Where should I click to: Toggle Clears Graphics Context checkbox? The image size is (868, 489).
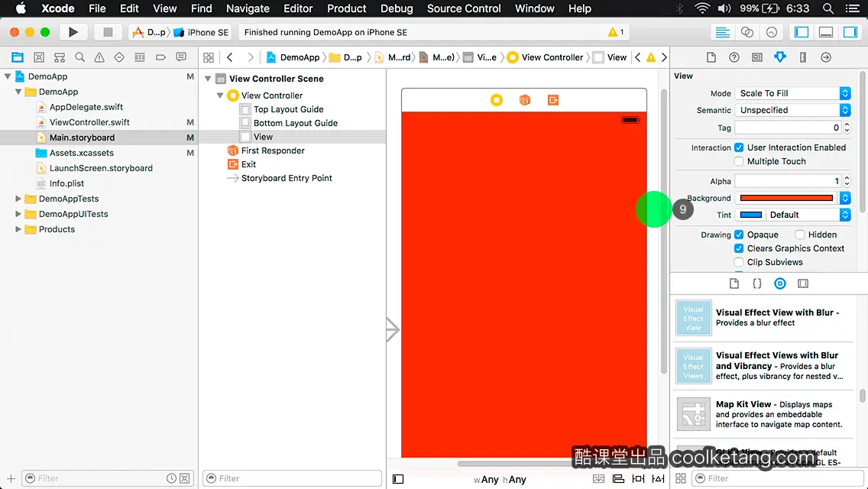coord(739,248)
